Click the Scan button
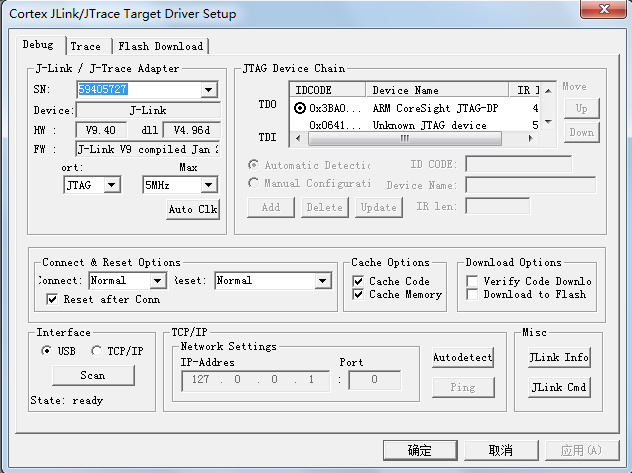The height and width of the screenshot is (473, 632). point(93,375)
